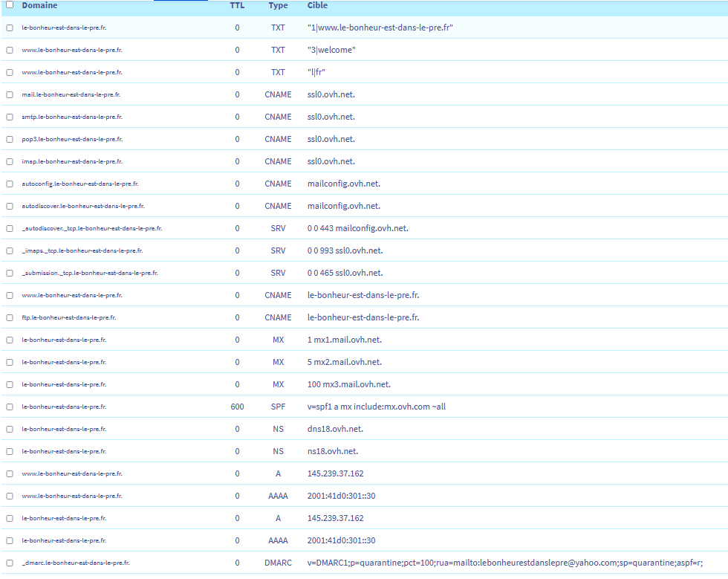Select the _imaps._tcp SRV record checkbox
Viewport: 728px width, 579px height.
(10, 250)
